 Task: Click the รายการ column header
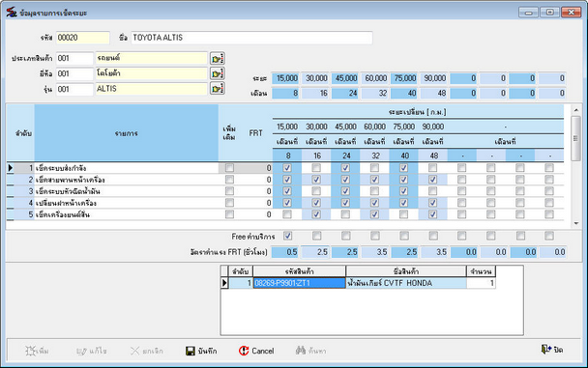tap(127, 133)
